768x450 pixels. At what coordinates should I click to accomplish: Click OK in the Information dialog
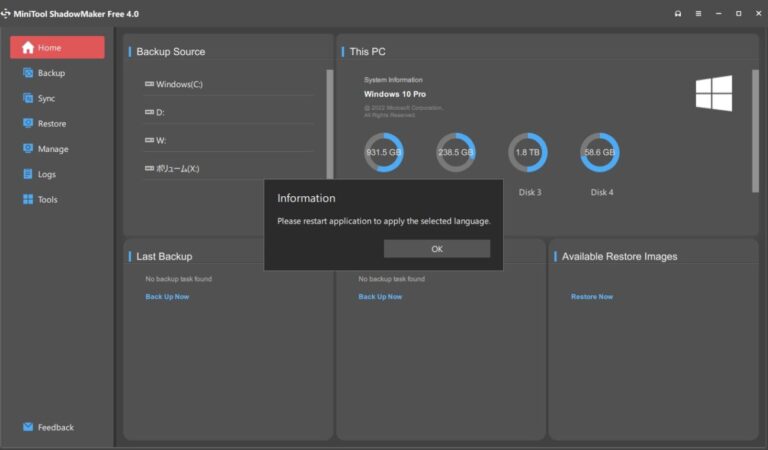(x=437, y=249)
